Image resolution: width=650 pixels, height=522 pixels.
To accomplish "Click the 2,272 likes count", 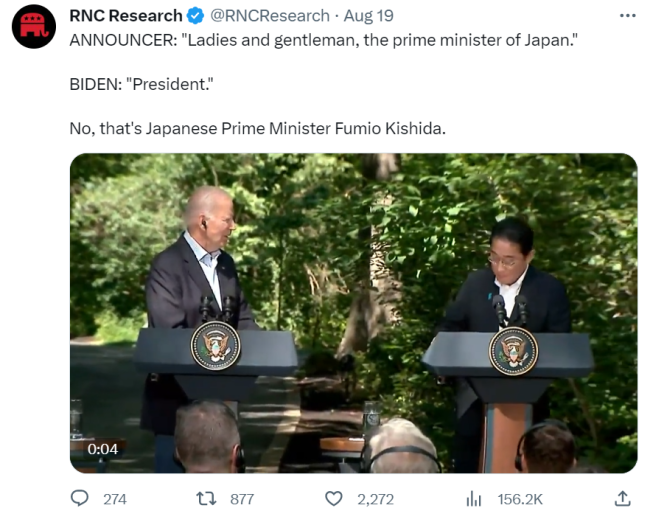I will pyautogui.click(x=375, y=499).
